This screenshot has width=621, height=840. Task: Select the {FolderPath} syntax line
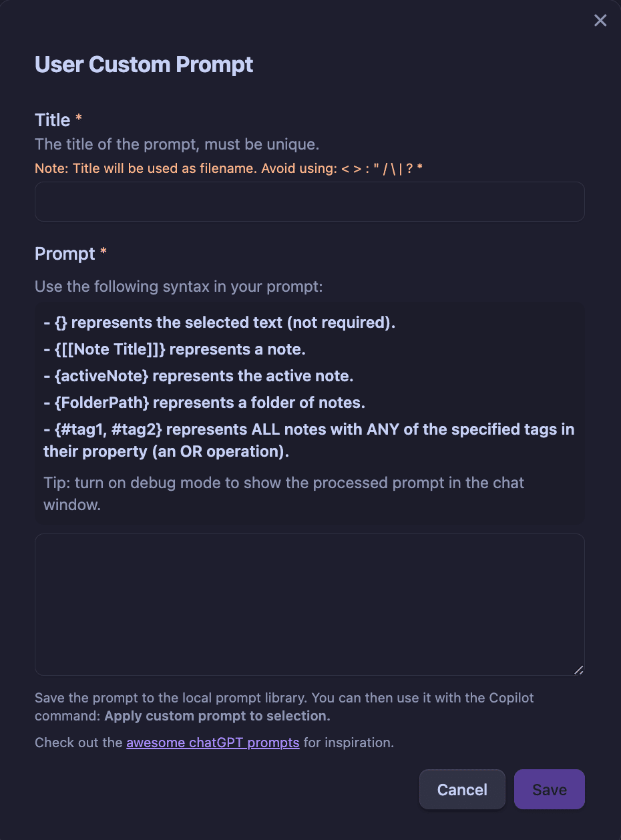click(x=204, y=403)
